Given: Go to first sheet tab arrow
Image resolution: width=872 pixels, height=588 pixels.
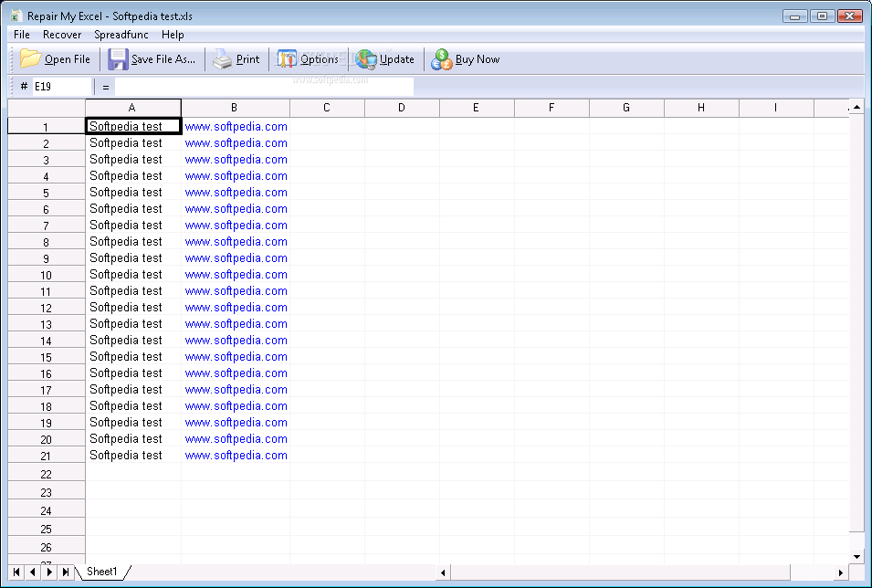Looking at the screenshot, I should (x=16, y=572).
